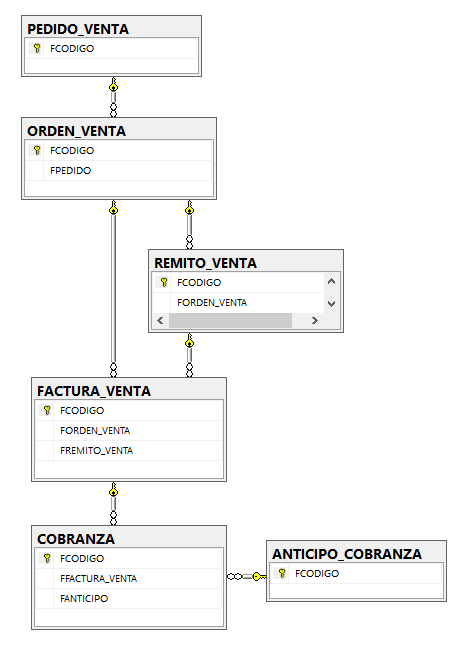Click the PEDIDO_VENTA table header
Image resolution: width=466 pixels, height=647 pixels.
tap(78, 29)
